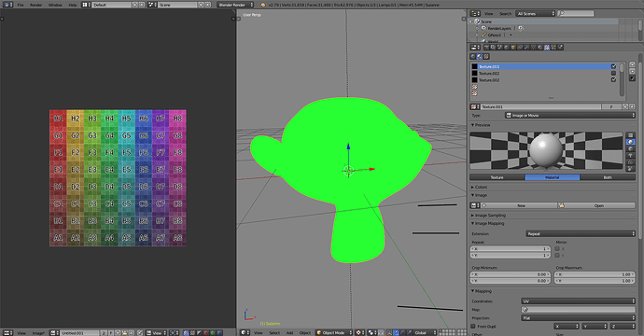This screenshot has width=644, height=336.
Task: Enable the unchecked Texture.002 slot checkbox
Action: tap(613, 73)
